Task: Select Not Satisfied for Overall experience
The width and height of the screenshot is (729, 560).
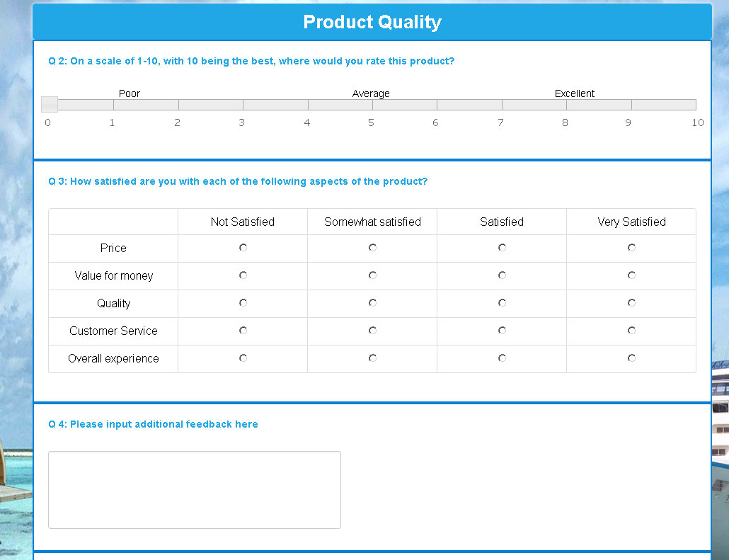Action: pyautogui.click(x=243, y=358)
